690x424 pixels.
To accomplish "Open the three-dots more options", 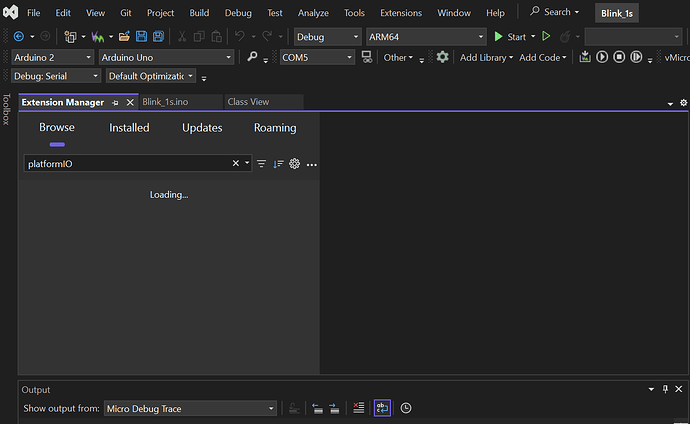I will point(312,164).
